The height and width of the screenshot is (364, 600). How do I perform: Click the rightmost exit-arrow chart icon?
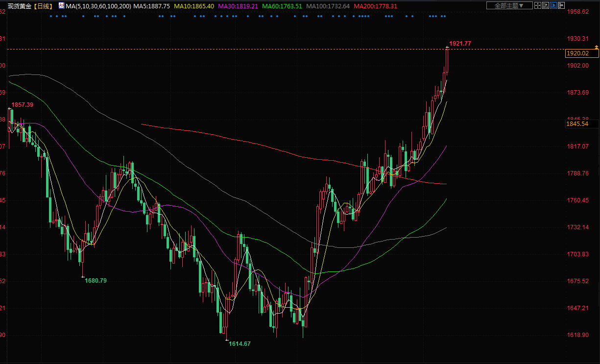tap(561, 5)
